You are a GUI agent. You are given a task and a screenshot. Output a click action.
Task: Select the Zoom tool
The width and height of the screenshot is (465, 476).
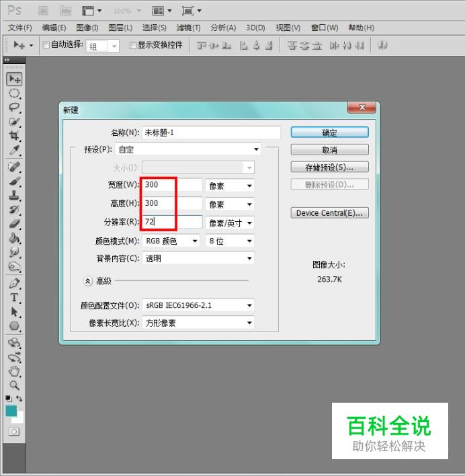[x=14, y=385]
